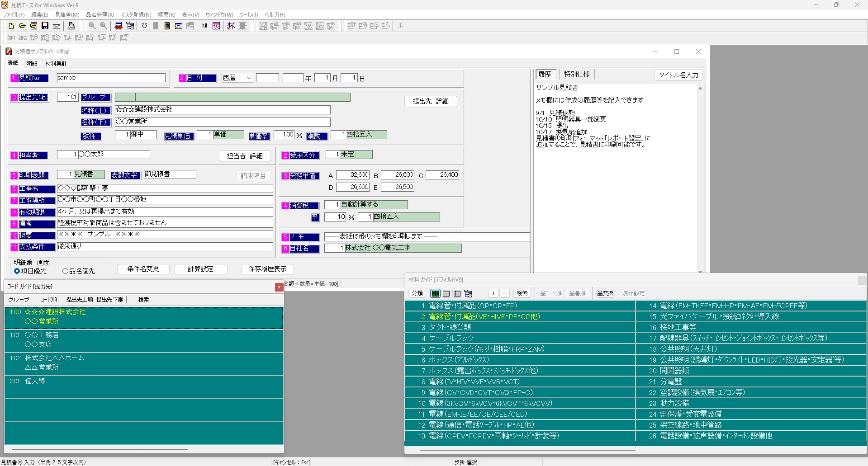Image resolution: width=868 pixels, height=466 pixels.
Task: Click the black 複 toolbar icon
Action: (x=204, y=26)
